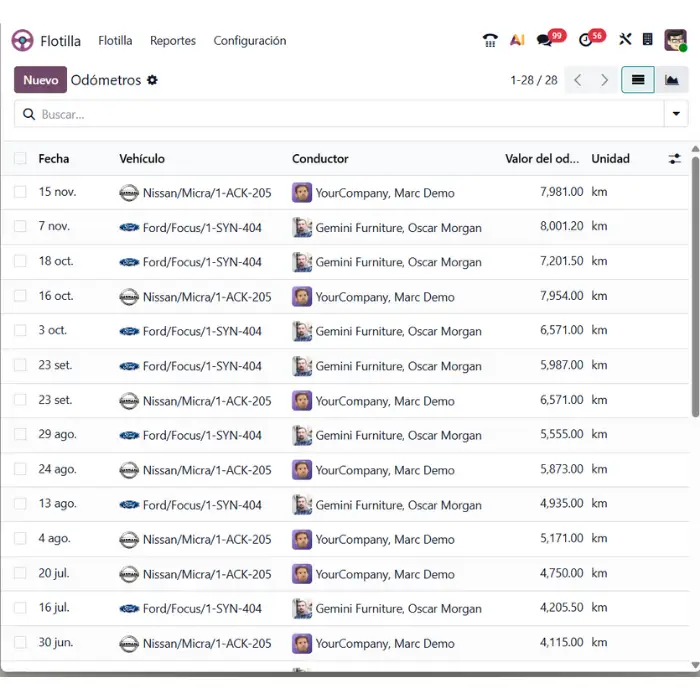Open the messages icon with 99 badge
This screenshot has width=700, height=700.
(545, 41)
